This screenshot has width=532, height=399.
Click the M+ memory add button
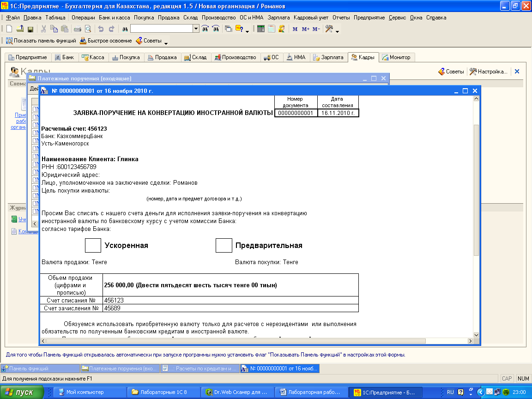pyautogui.click(x=305, y=29)
